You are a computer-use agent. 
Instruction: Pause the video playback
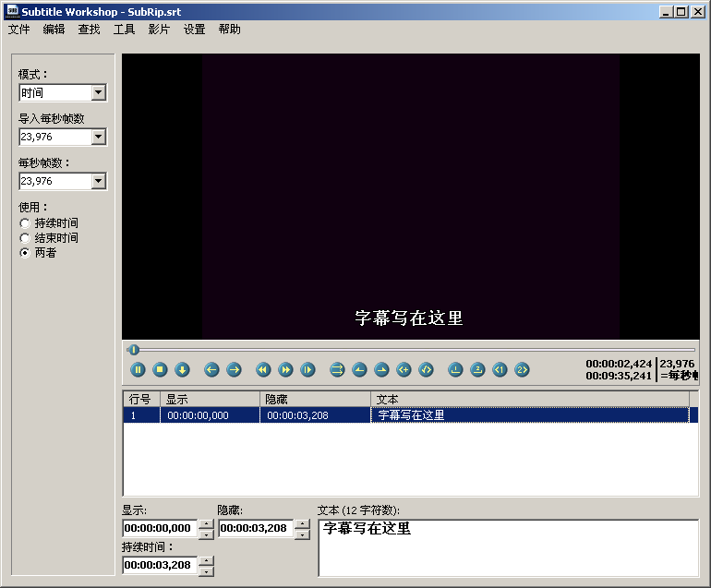pyautogui.click(x=138, y=370)
